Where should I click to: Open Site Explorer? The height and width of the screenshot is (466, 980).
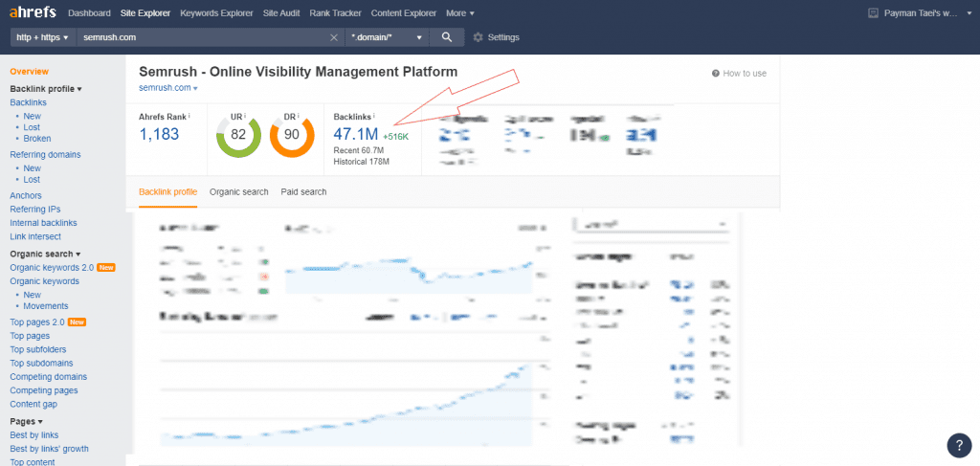(x=145, y=13)
